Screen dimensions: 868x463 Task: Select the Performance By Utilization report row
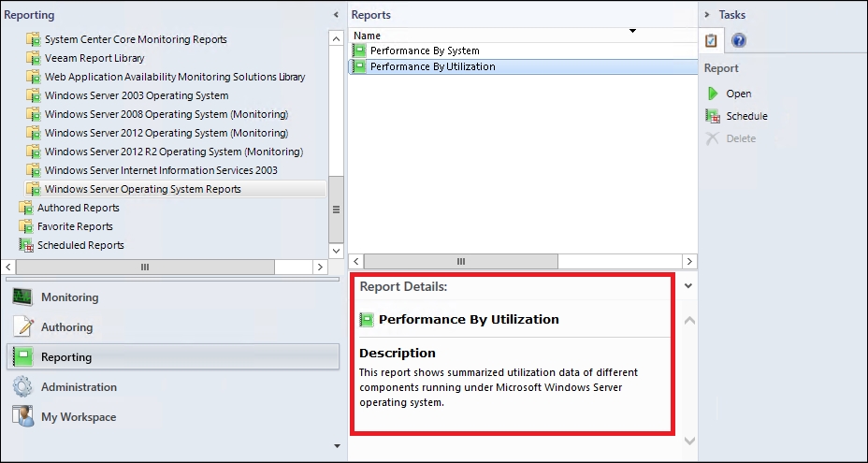click(523, 67)
